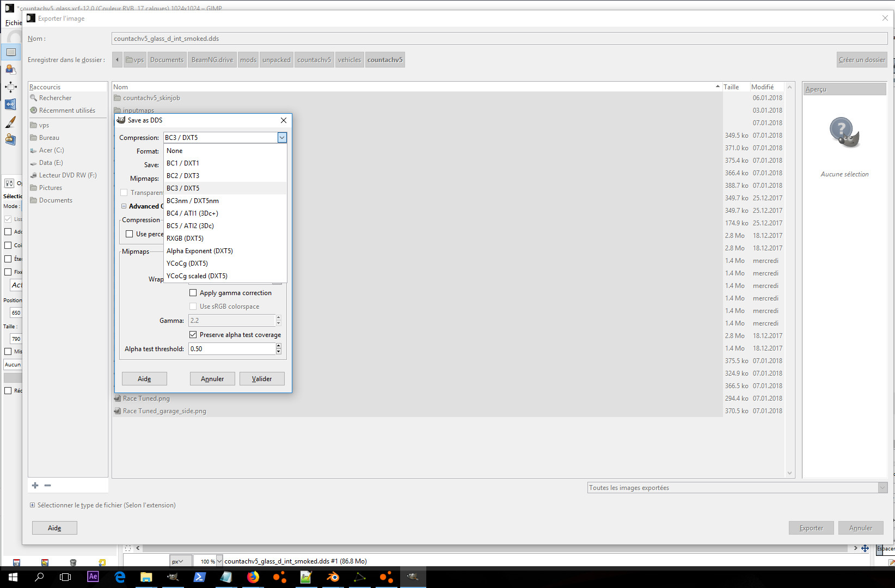Open the px unit dropdown in status bar
Image resolution: width=895 pixels, height=588 pixels.
point(181,561)
